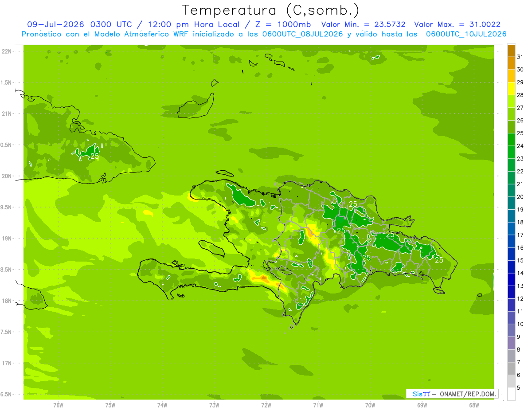Select the date text '09-Jul-2026'
Viewport: 532px width, 411px height.
55,24
